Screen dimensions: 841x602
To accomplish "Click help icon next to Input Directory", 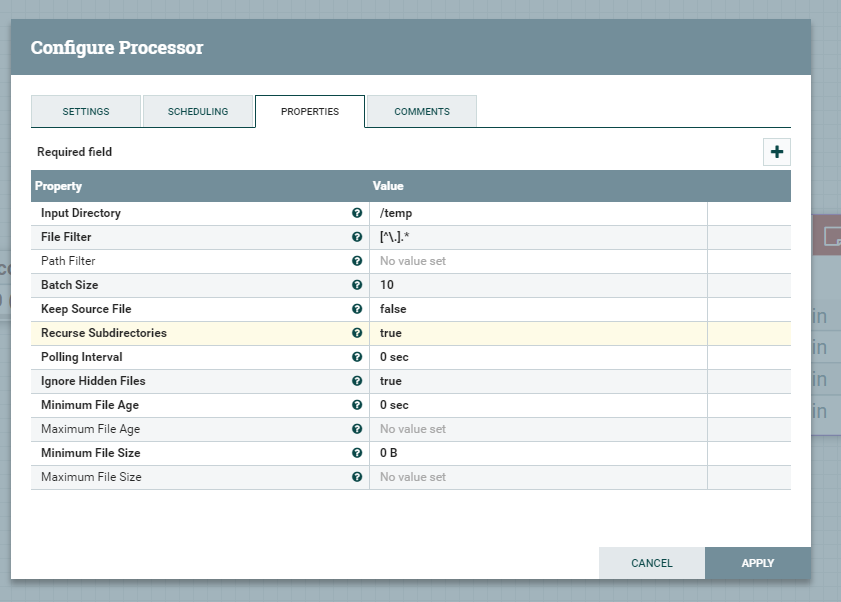I will (357, 213).
